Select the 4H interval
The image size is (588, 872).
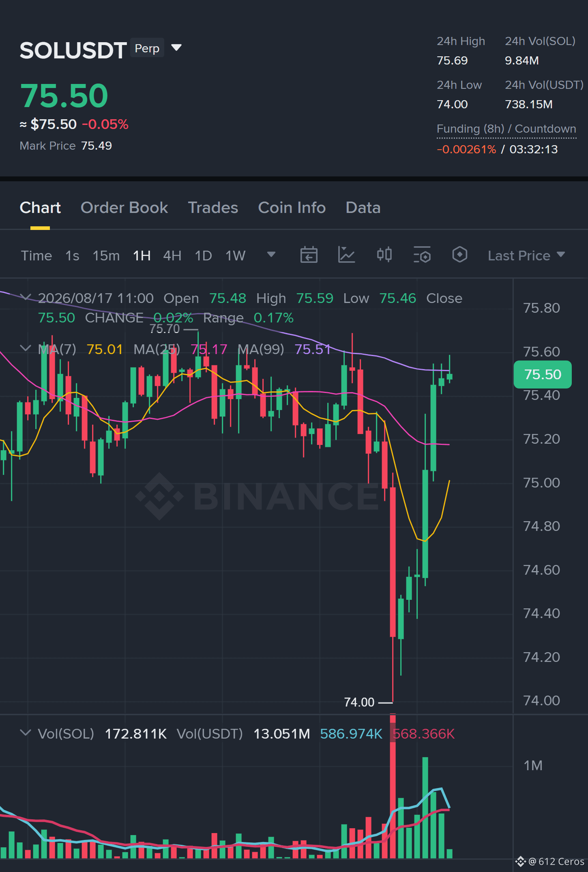[x=172, y=256]
